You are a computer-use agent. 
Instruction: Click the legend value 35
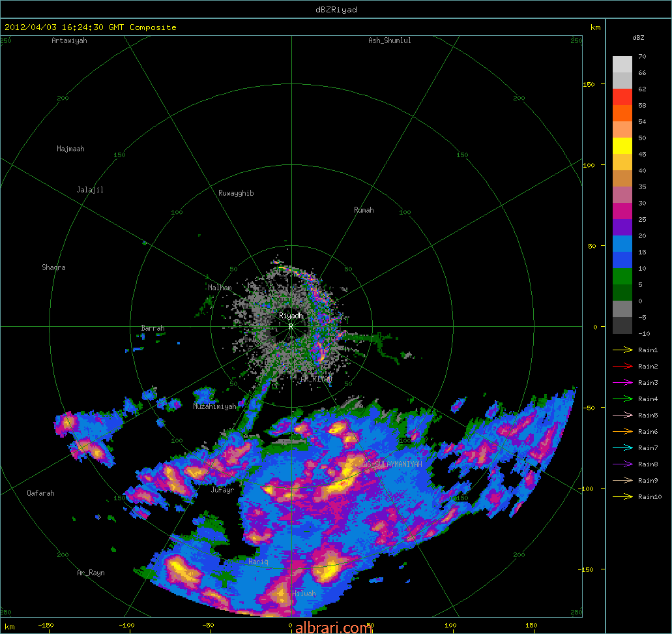(x=642, y=187)
